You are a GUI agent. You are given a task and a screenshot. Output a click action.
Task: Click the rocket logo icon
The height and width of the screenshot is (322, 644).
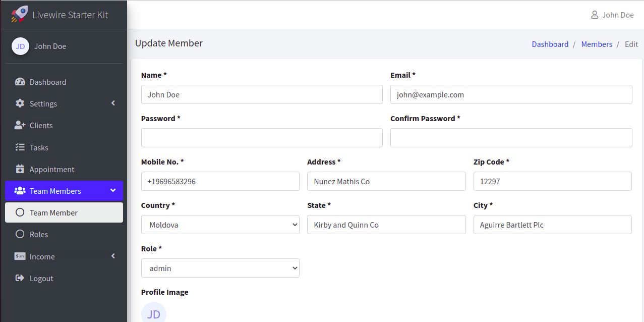(20, 14)
